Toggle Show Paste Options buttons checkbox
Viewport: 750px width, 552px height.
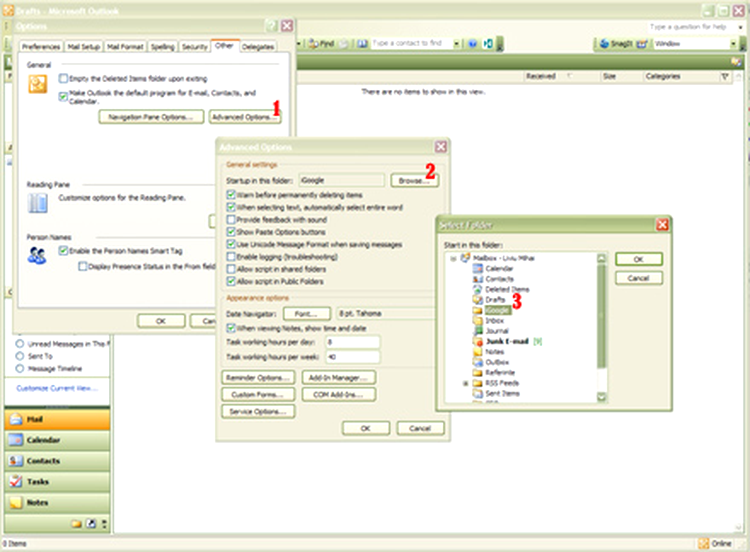(x=231, y=232)
